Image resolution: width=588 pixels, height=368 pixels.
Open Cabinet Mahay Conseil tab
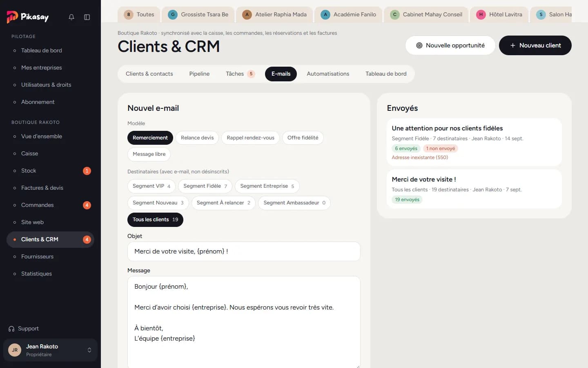point(426,14)
